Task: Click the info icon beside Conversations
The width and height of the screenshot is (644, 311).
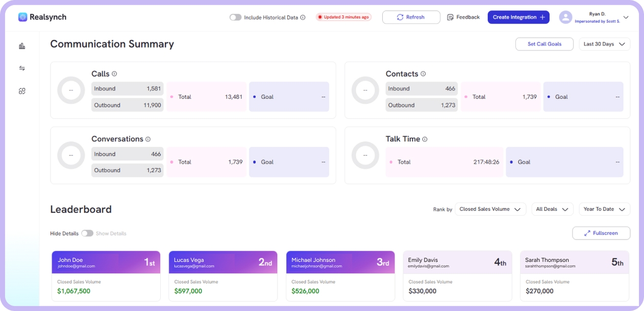Action: click(x=148, y=139)
